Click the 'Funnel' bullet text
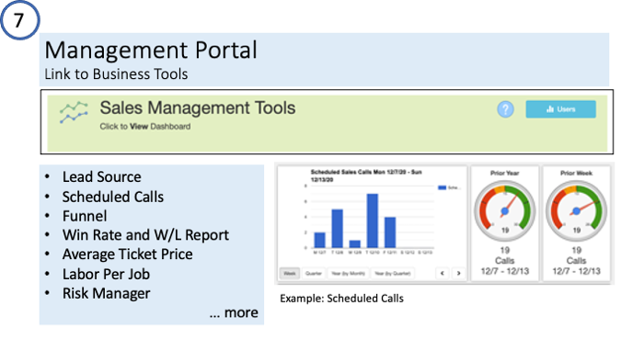This screenshot has height=362, width=644. click(x=85, y=216)
